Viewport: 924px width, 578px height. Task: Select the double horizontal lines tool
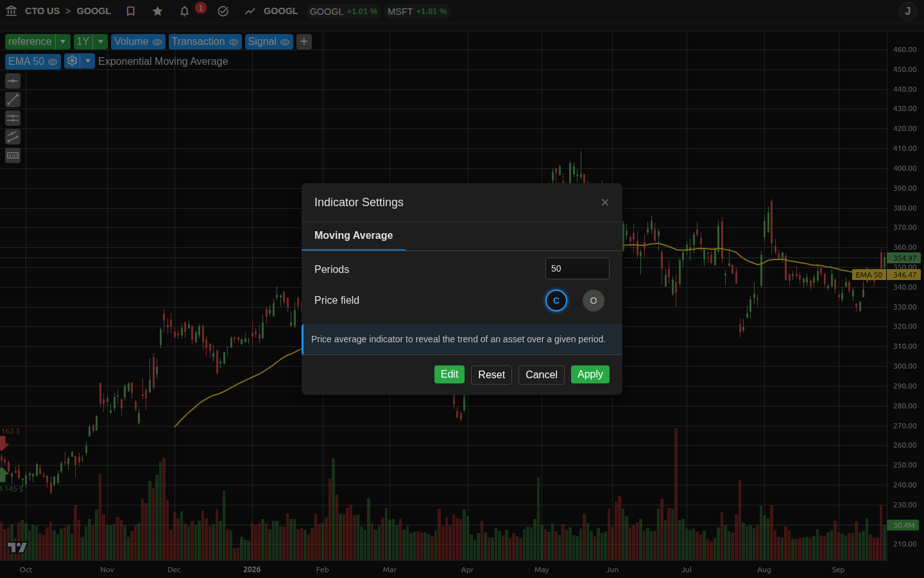pos(13,118)
